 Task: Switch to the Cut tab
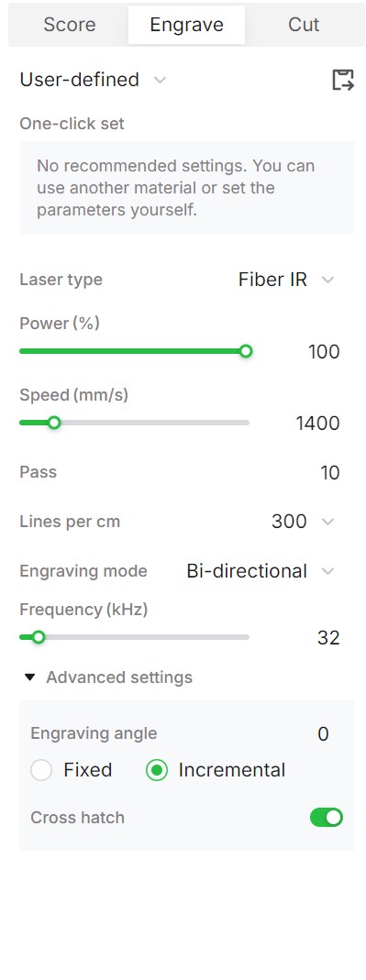click(x=304, y=25)
